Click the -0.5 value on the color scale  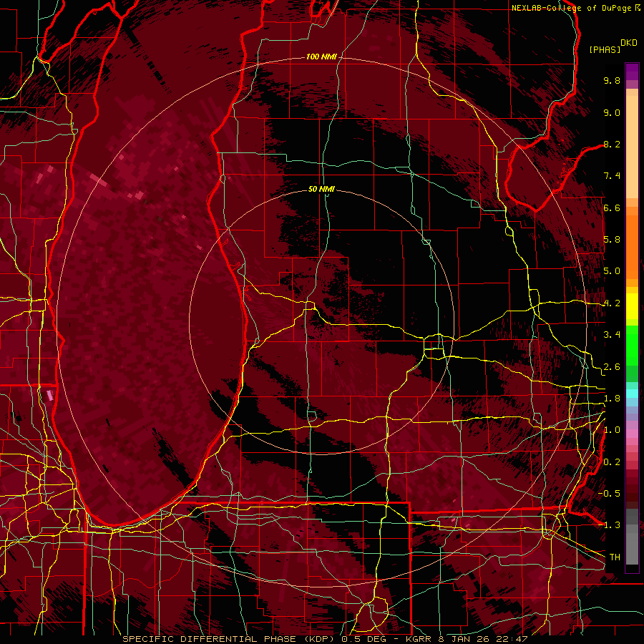pos(610,494)
